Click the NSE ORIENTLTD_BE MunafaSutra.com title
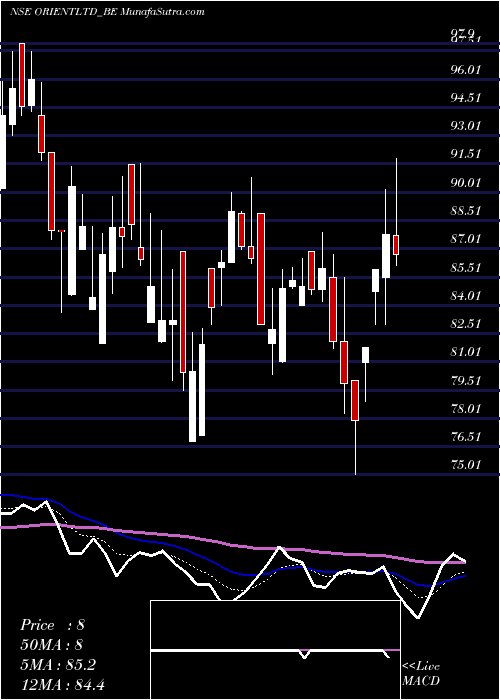 (107, 12)
